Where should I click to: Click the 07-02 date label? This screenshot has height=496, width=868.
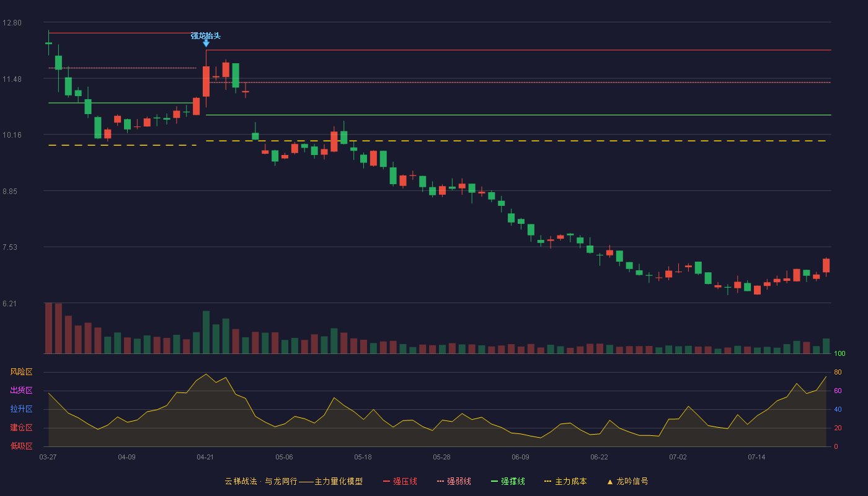(x=678, y=457)
